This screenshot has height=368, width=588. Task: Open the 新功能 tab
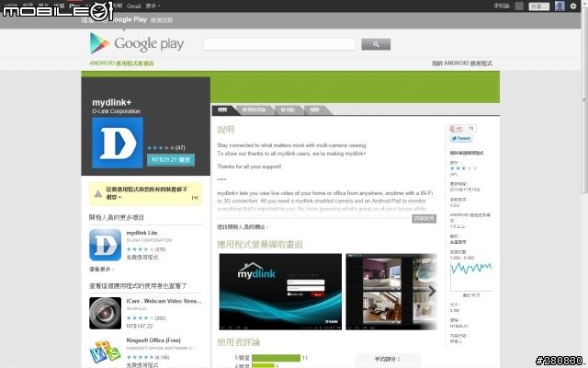click(288, 109)
